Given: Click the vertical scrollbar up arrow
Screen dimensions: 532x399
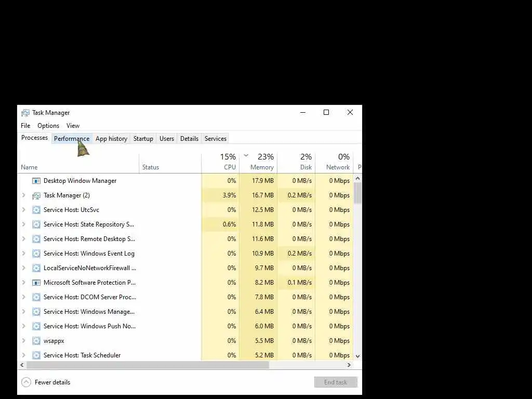Looking at the screenshot, I should click(357, 179).
